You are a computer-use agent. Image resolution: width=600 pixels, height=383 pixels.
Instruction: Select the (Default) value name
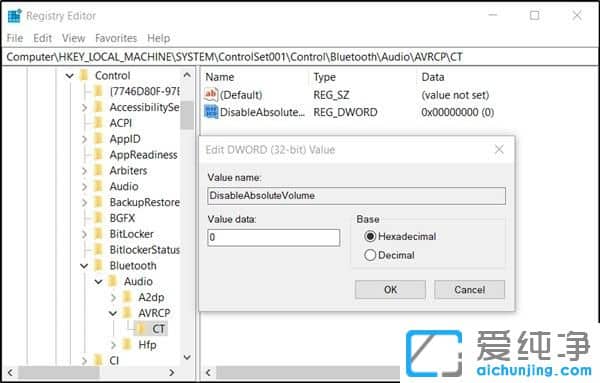tap(241, 95)
